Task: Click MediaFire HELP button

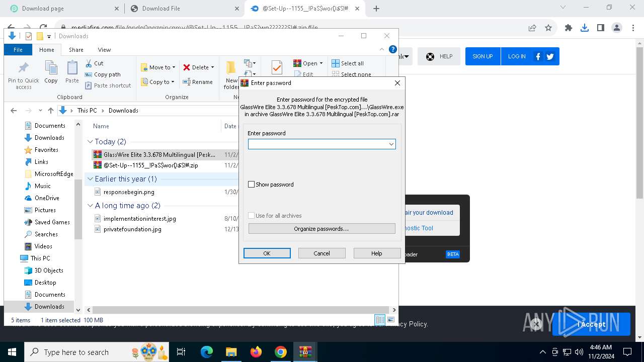Action: 439,56
